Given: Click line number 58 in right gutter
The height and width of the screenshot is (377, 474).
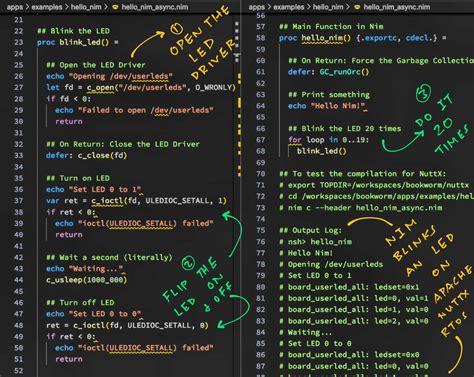Looking at the screenshot, I should pos(261,38).
